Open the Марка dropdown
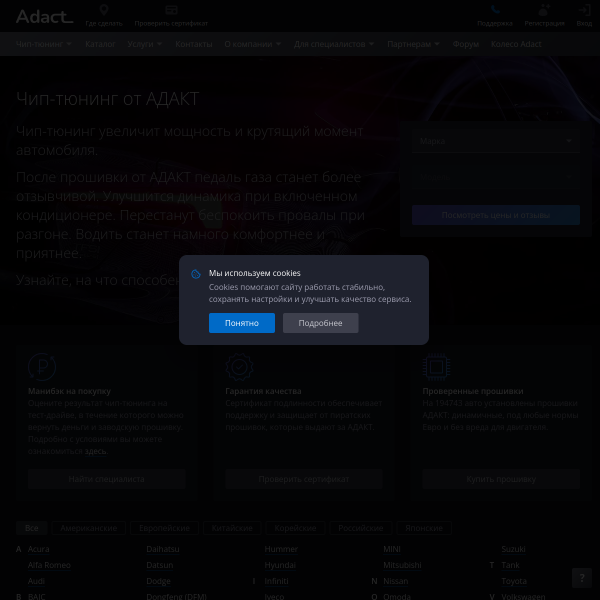Image resolution: width=600 pixels, height=600 pixels. 496,141
